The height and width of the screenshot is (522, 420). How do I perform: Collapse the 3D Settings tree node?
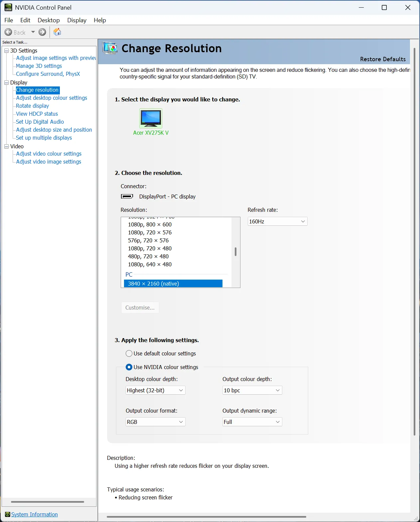point(6,51)
